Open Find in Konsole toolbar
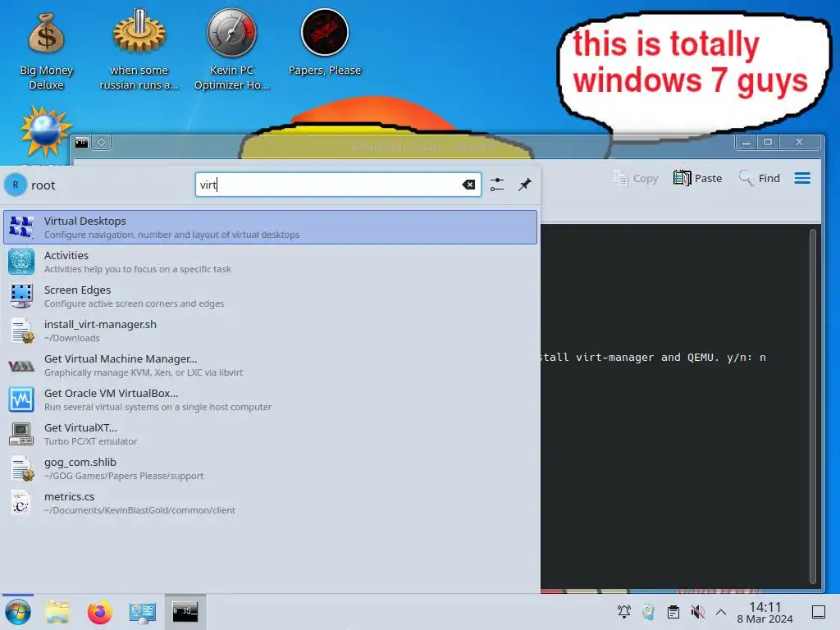This screenshot has width=840, height=630. 759,178
